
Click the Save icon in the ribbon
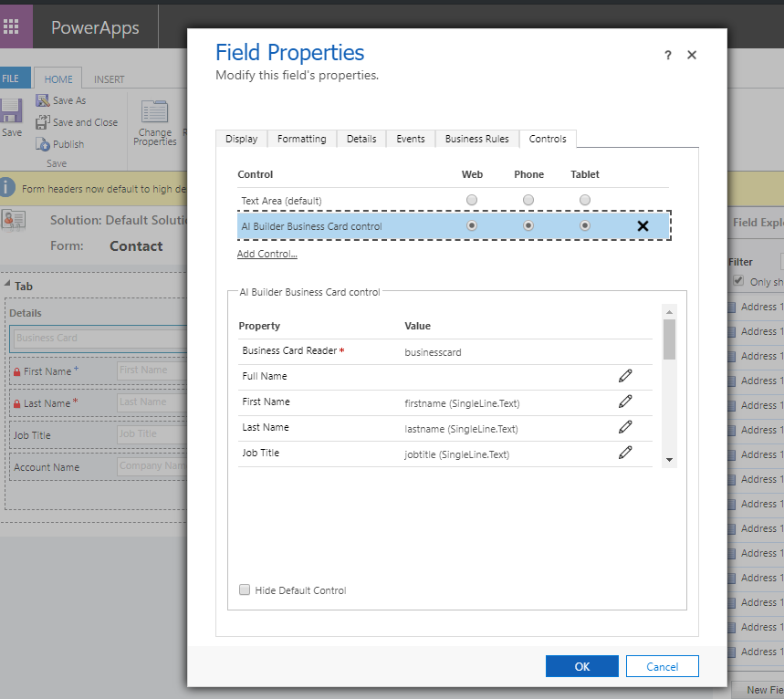click(11, 114)
